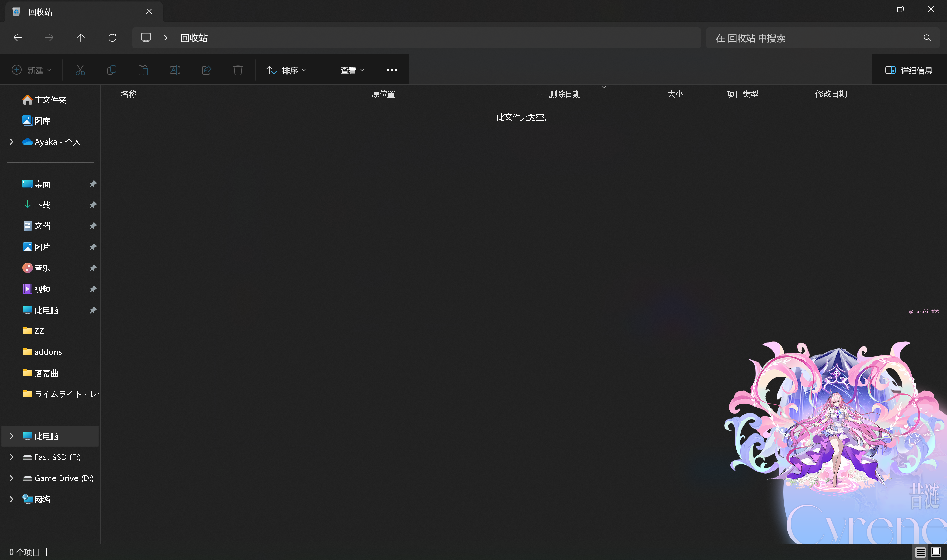Click the Rename icon in toolbar
The width and height of the screenshot is (947, 560).
pyautogui.click(x=175, y=70)
